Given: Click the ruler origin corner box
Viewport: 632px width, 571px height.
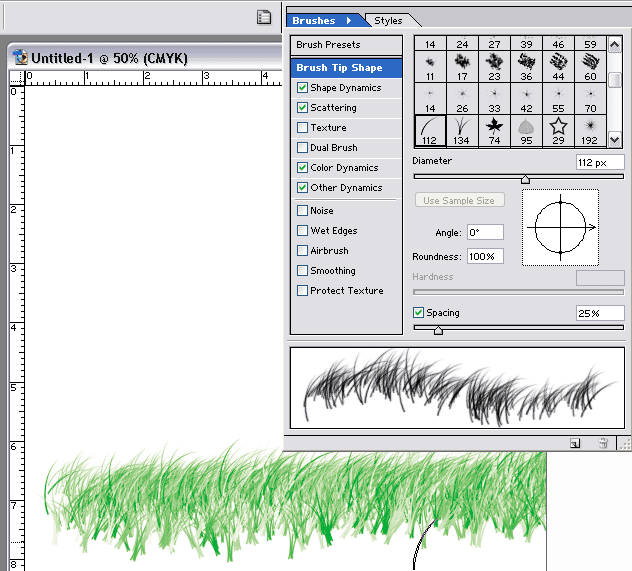Looking at the screenshot, I should 17,77.
